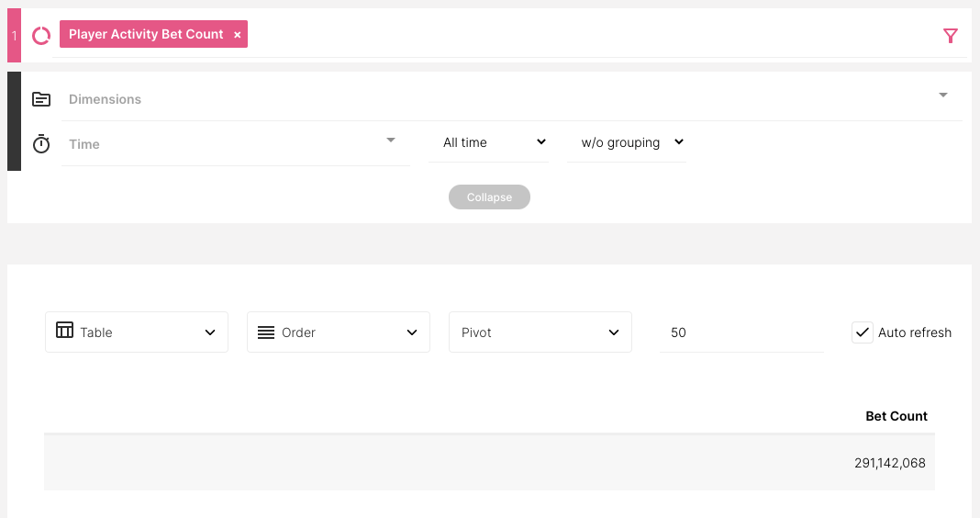Remove the Player Activity Bet Count chip
This screenshot has width=980, height=518.
238,35
